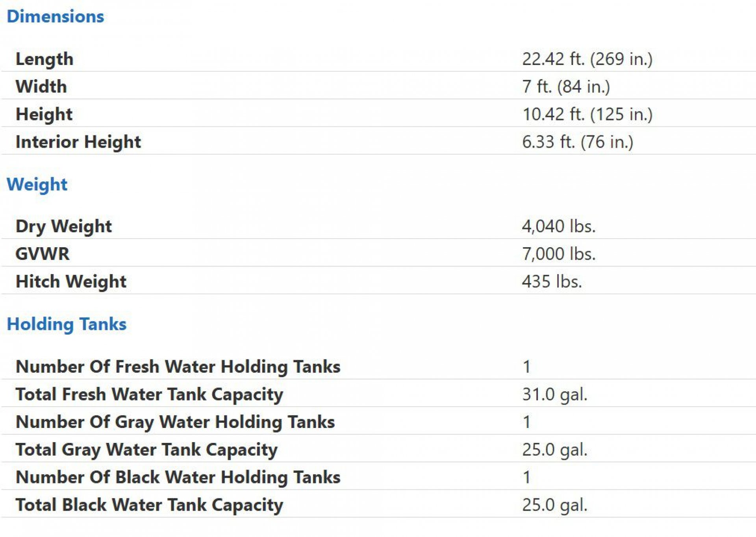Click the Holding Tanks section heading
Screen dimensions: 756x537
point(67,324)
